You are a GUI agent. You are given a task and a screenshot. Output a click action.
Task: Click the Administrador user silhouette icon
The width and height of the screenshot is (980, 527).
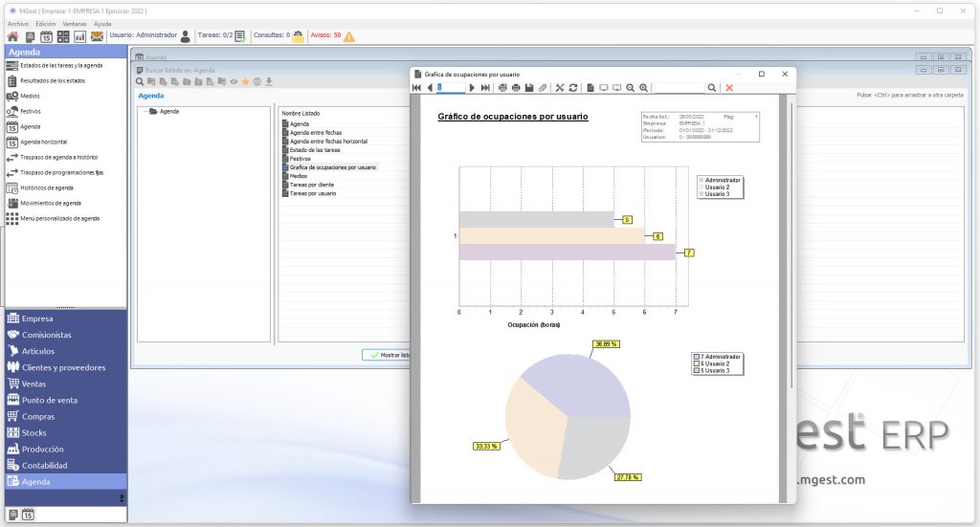click(185, 37)
